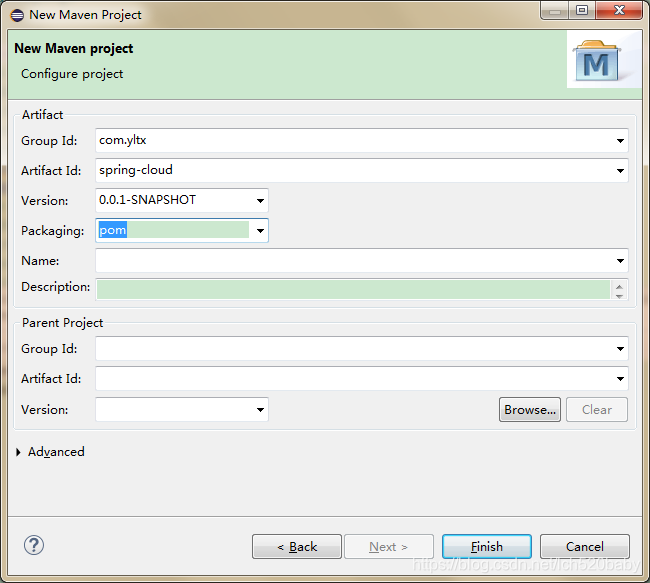Open the Name field dropdown arrow

(620, 261)
